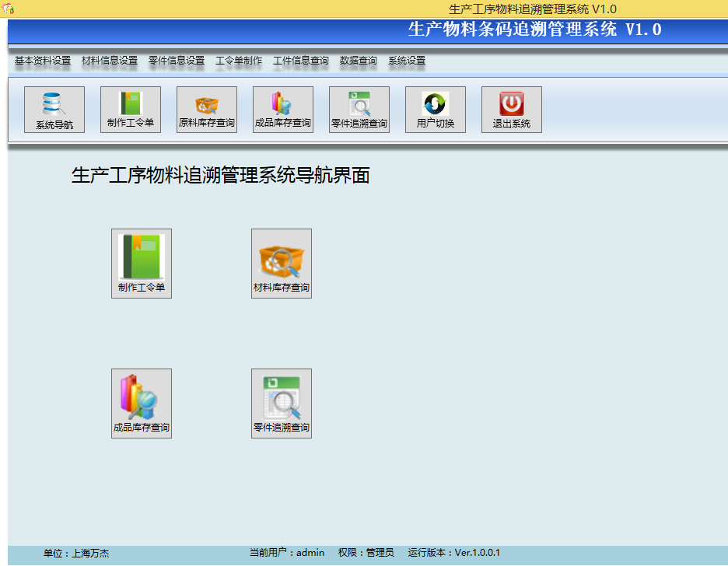
Task: Click the application icon in the title bar
Action: (8, 9)
